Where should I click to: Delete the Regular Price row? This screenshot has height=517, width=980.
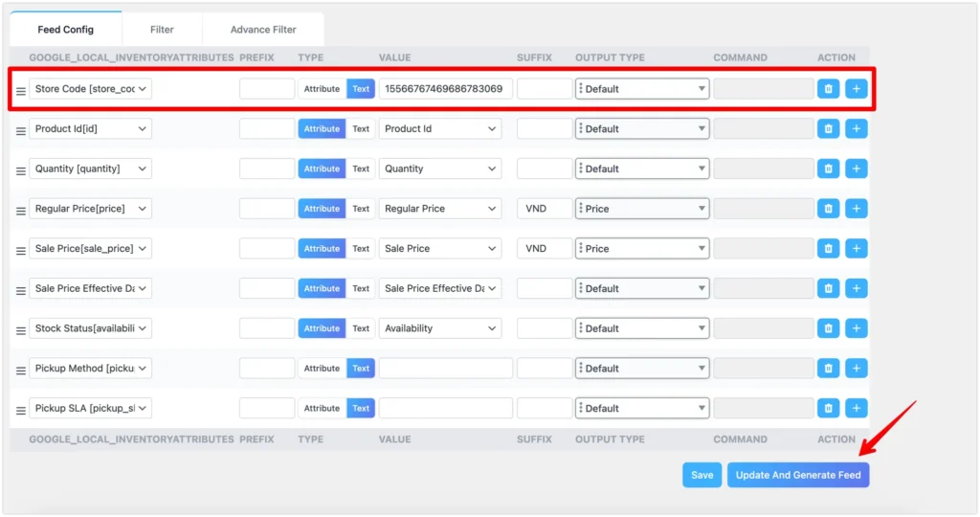(x=828, y=209)
